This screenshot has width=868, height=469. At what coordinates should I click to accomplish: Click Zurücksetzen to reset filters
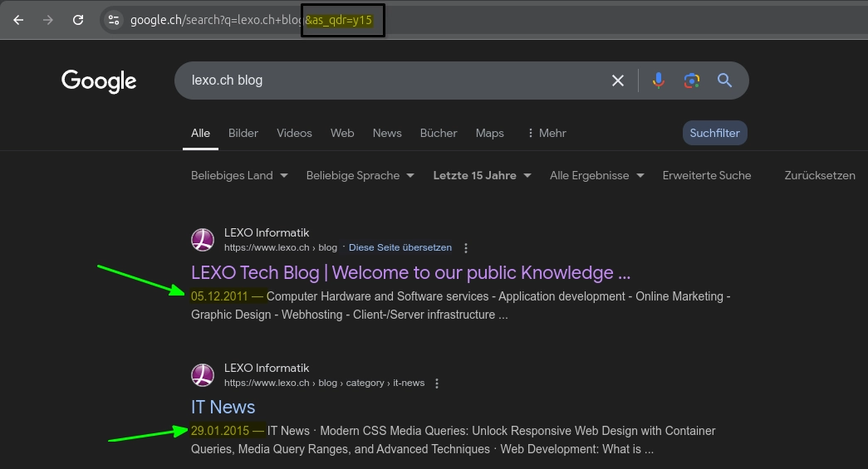pyautogui.click(x=819, y=175)
